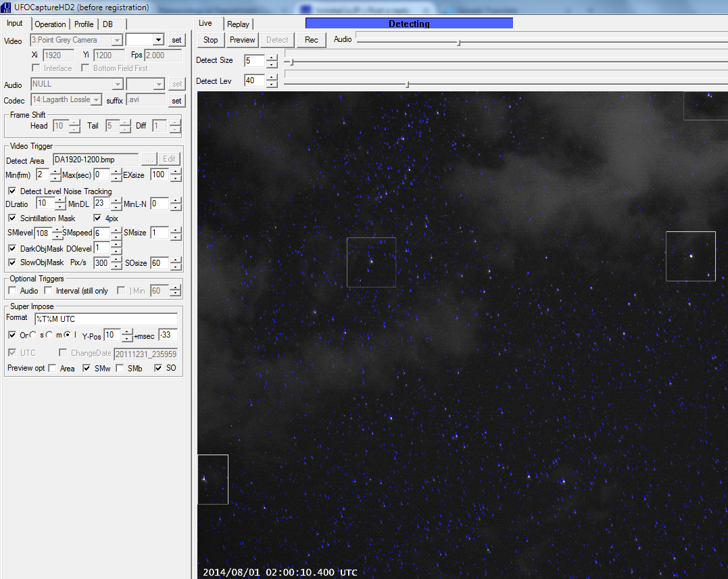
Task: Toggle Detect Level Noise Tracking checkbox
Action: pos(12,191)
